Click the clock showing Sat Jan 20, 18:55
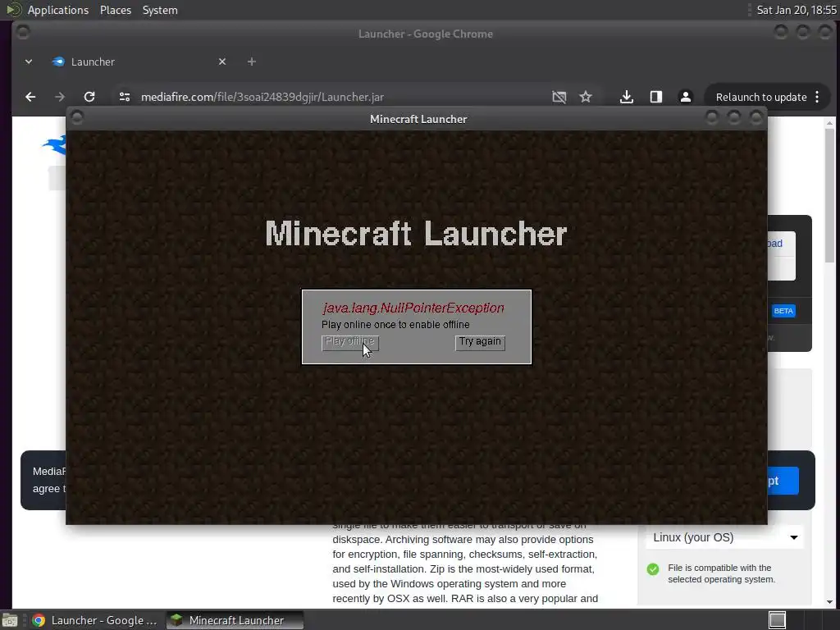 click(796, 10)
